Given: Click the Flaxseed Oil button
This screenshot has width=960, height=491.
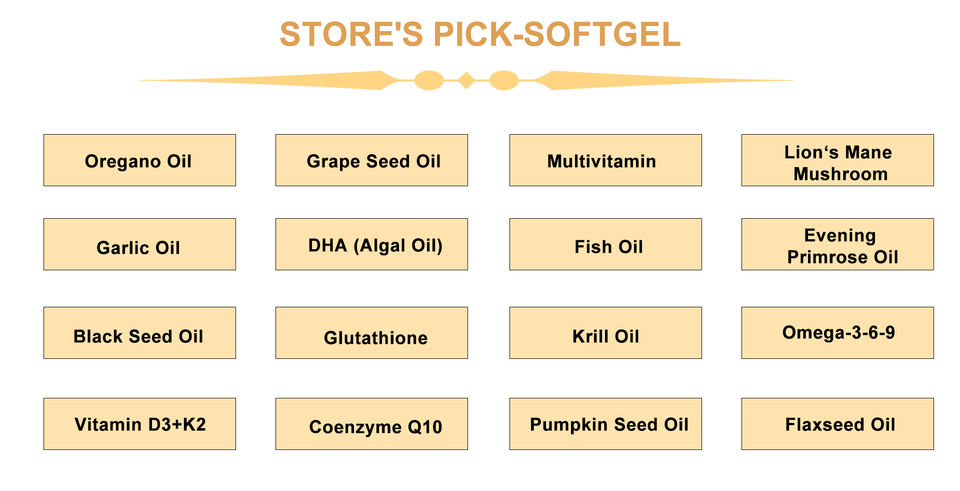Looking at the screenshot, I should pyautogui.click(x=837, y=424).
